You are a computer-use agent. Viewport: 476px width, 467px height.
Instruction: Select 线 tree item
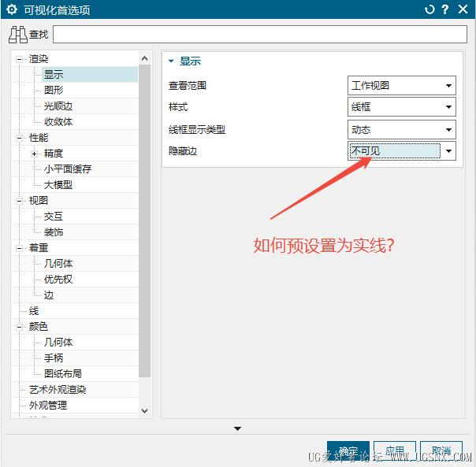click(34, 311)
